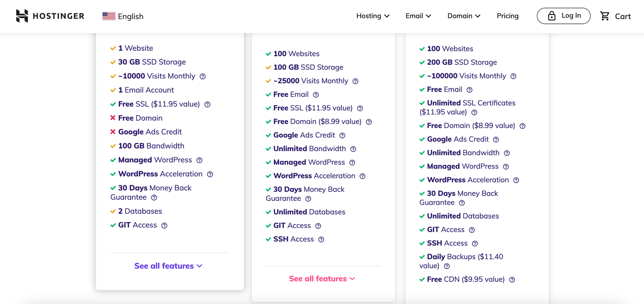This screenshot has width=644, height=304.
Task: Open the Email dropdown menu
Action: click(x=418, y=16)
